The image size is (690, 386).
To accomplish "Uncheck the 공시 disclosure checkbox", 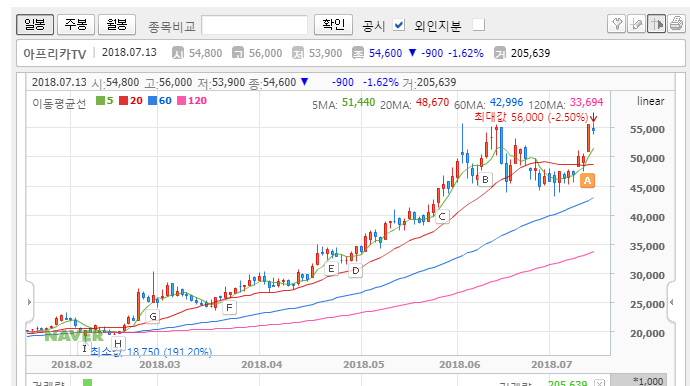I will tap(399, 25).
